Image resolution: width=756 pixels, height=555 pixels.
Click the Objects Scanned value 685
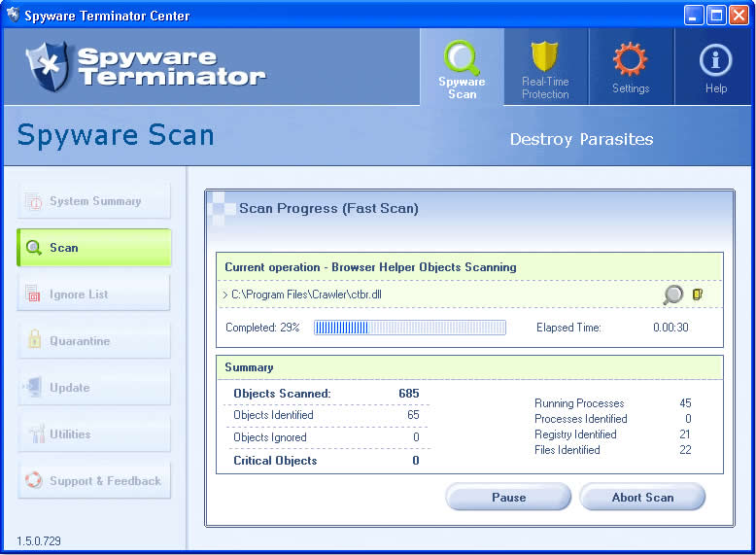point(409,394)
